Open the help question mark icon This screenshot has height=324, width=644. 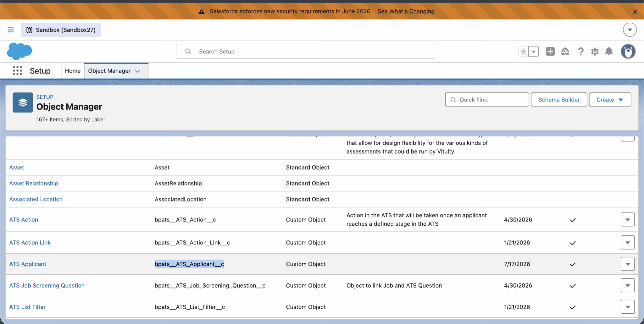click(x=581, y=52)
